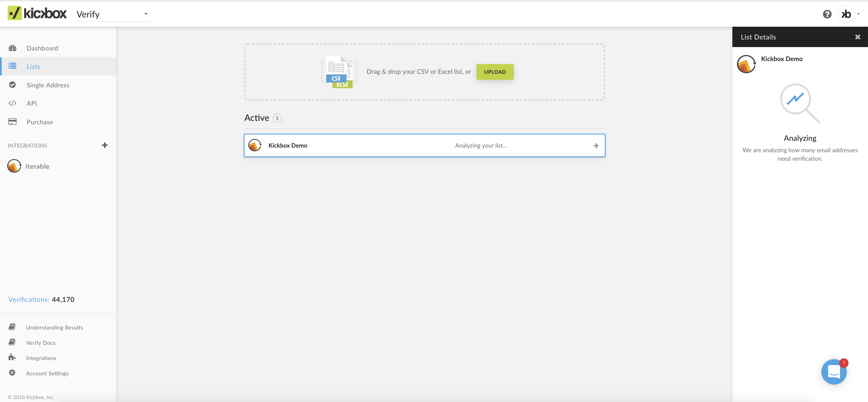Image resolution: width=868 pixels, height=402 pixels.
Task: Close the List Details panel
Action: [858, 37]
